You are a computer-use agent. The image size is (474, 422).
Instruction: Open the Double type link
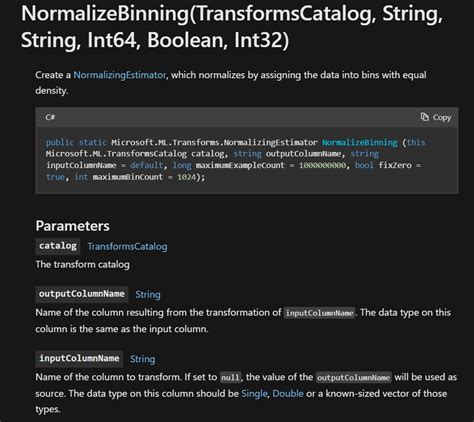(x=288, y=393)
